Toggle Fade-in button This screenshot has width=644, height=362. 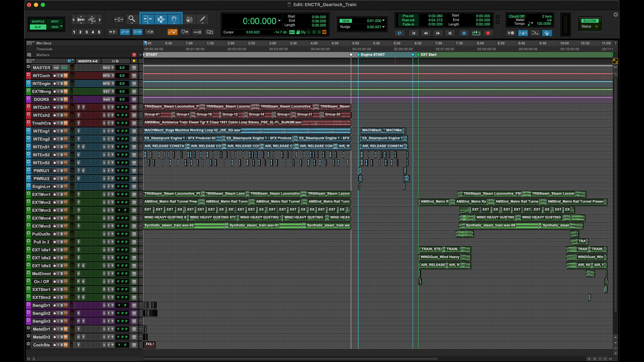pyautogui.click(x=408, y=24)
